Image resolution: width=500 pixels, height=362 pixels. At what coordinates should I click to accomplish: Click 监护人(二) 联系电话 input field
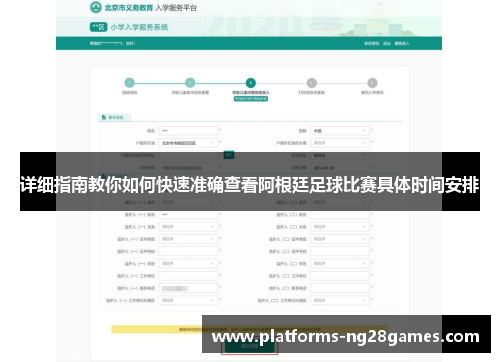click(340, 288)
